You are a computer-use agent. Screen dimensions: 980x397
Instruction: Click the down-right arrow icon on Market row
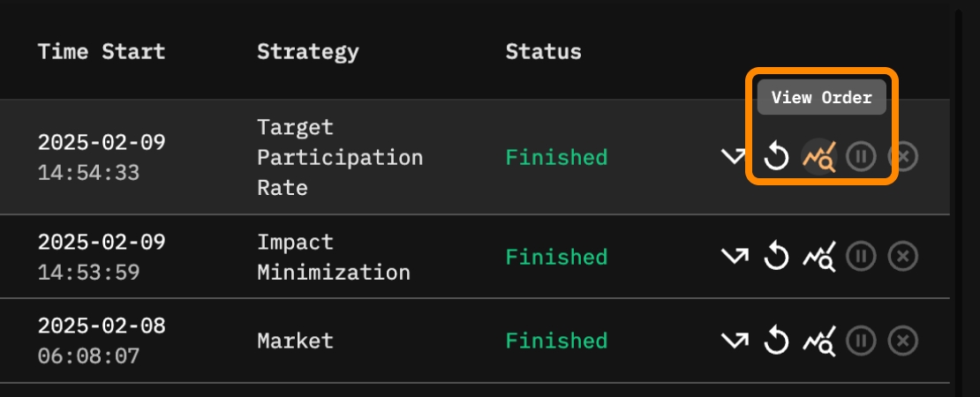point(734,341)
